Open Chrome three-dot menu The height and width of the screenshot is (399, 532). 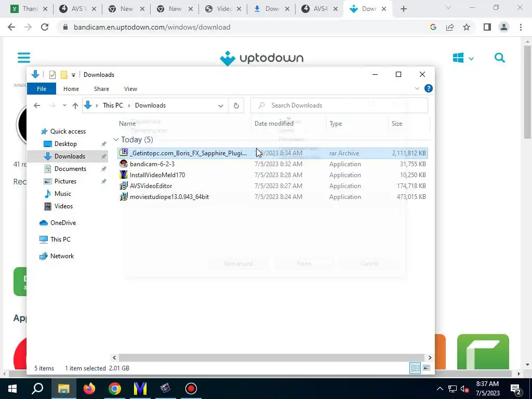tap(521, 27)
